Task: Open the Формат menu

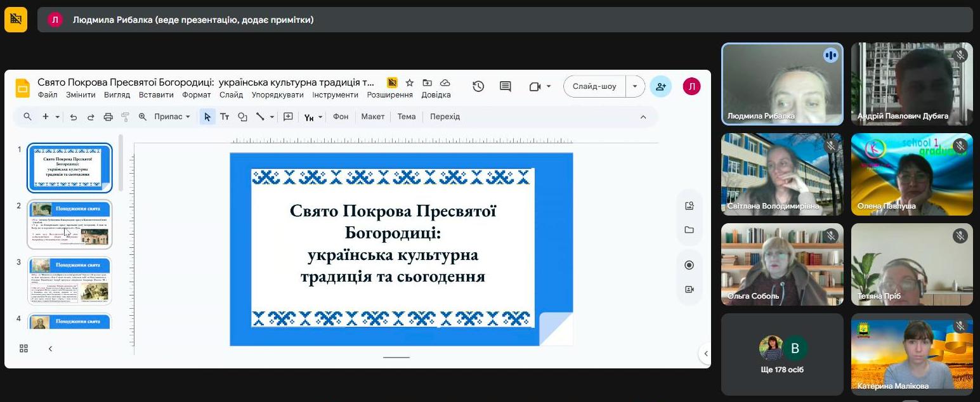Action: 197,95
